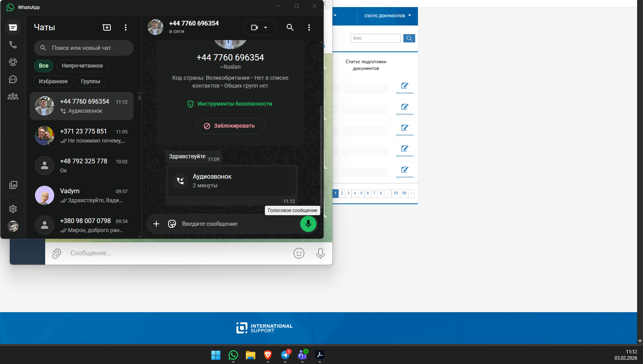Screen dimensions: 643x364
Task: Open the Vadym chat
Action: (x=82, y=196)
